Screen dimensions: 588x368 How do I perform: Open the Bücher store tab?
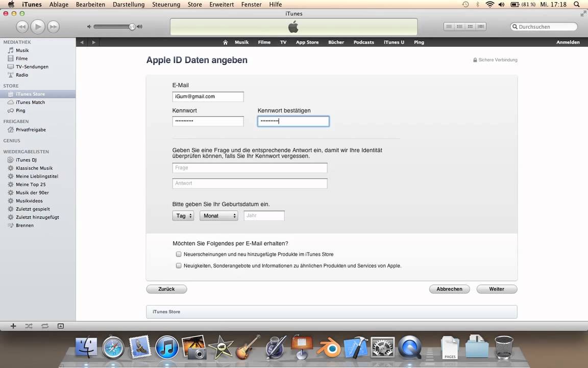[336, 42]
